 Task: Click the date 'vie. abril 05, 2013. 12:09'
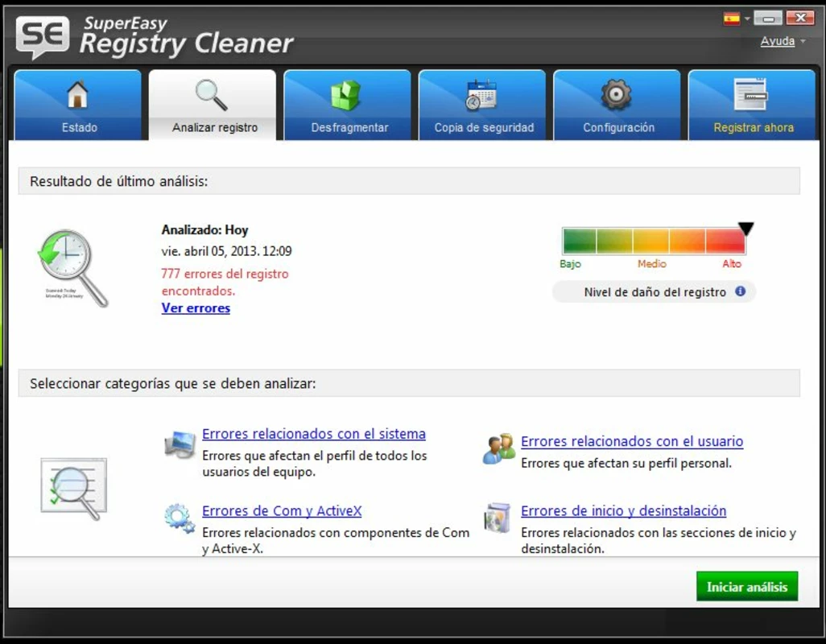pyautogui.click(x=226, y=251)
